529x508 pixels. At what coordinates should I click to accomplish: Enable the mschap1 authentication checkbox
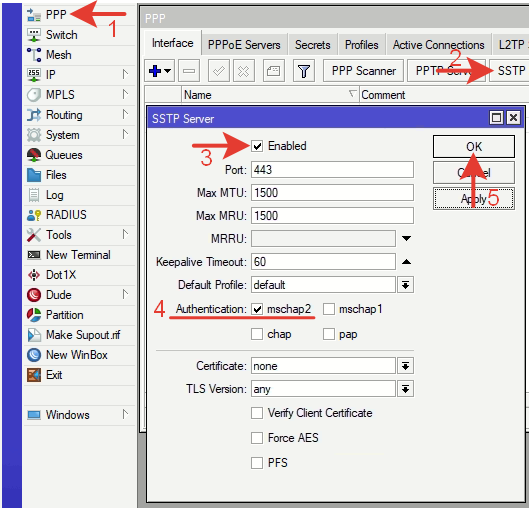click(x=329, y=309)
